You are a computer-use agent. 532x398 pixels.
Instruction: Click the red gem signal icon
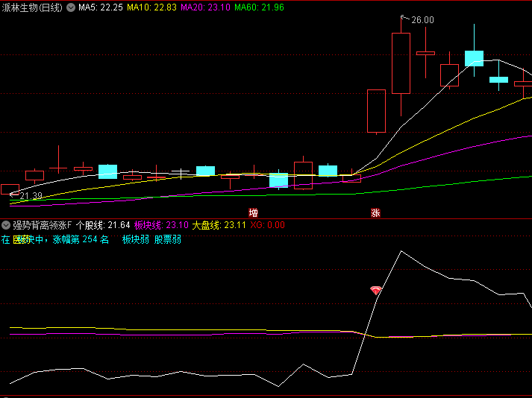(376, 290)
